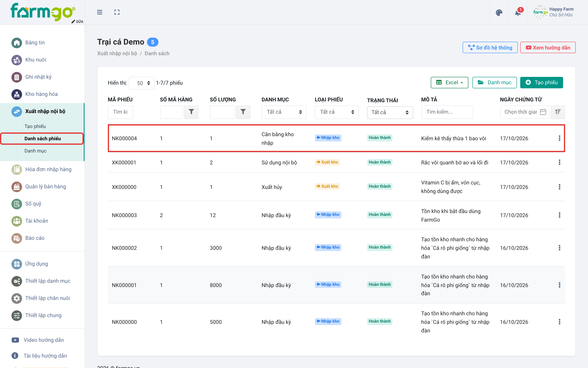588x368 pixels.
Task: Click Xem hướng dẫn video button
Action: (548, 47)
